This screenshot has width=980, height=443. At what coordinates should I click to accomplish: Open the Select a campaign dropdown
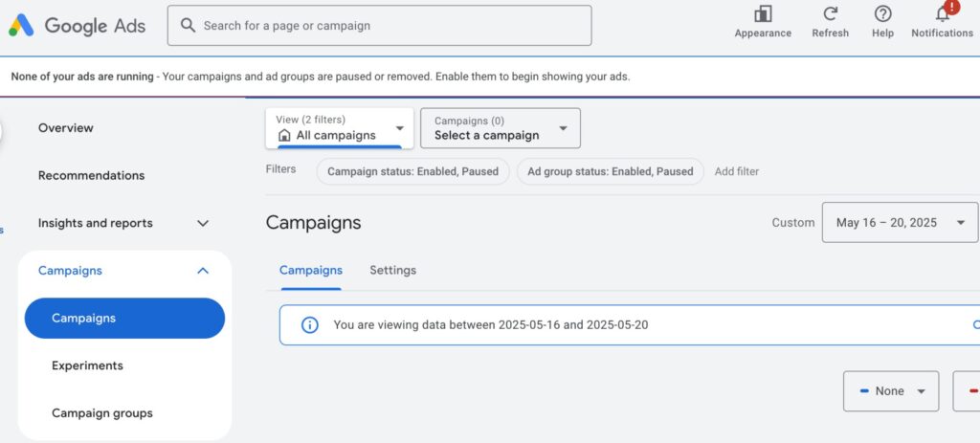point(500,128)
